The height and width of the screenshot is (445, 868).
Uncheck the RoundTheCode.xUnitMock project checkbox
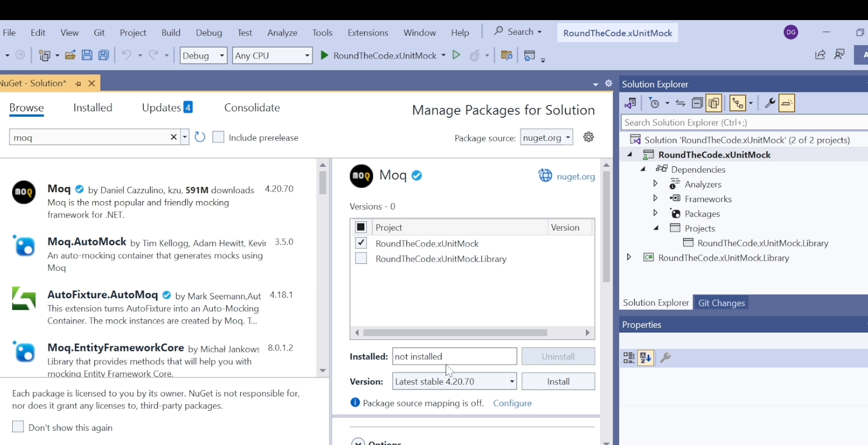[361, 243]
